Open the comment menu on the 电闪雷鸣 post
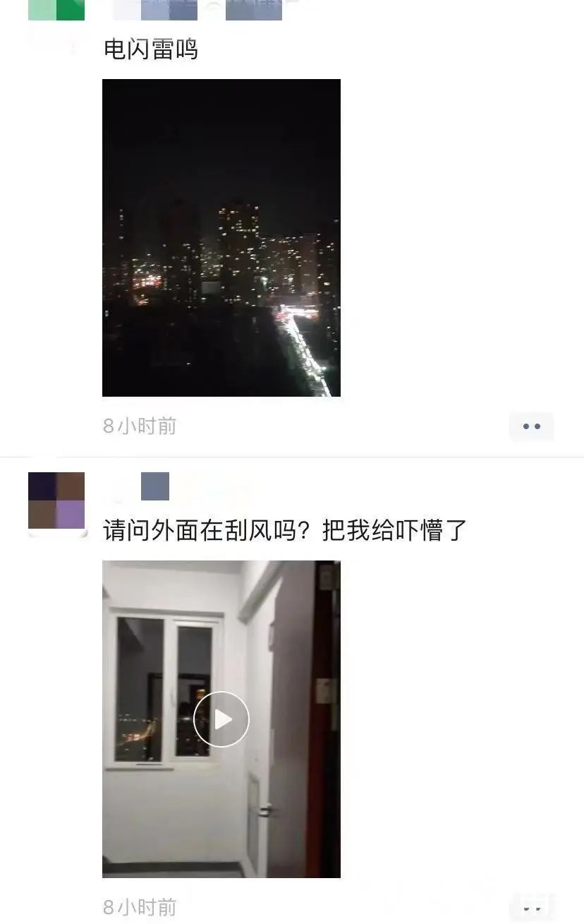Viewport: 584px width, 924px height. (531, 426)
